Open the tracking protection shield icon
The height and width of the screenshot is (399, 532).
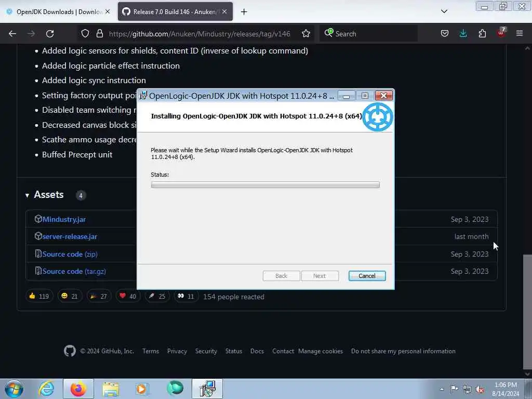[x=85, y=34]
